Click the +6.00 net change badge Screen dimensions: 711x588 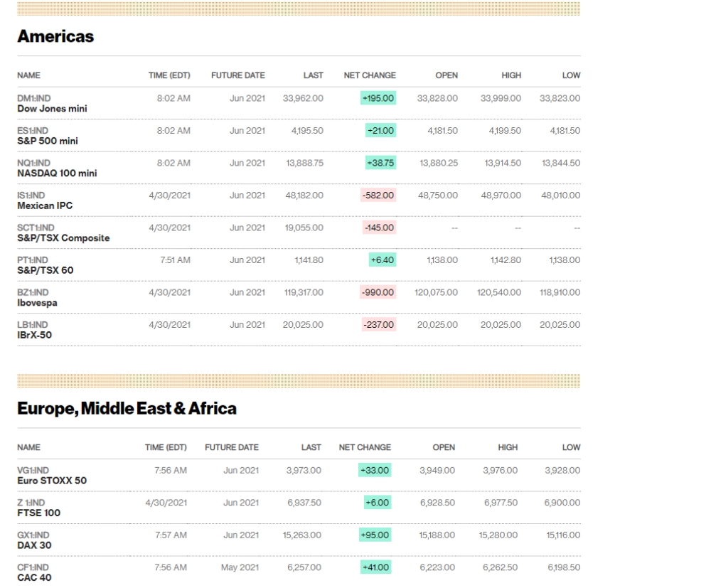point(378,503)
